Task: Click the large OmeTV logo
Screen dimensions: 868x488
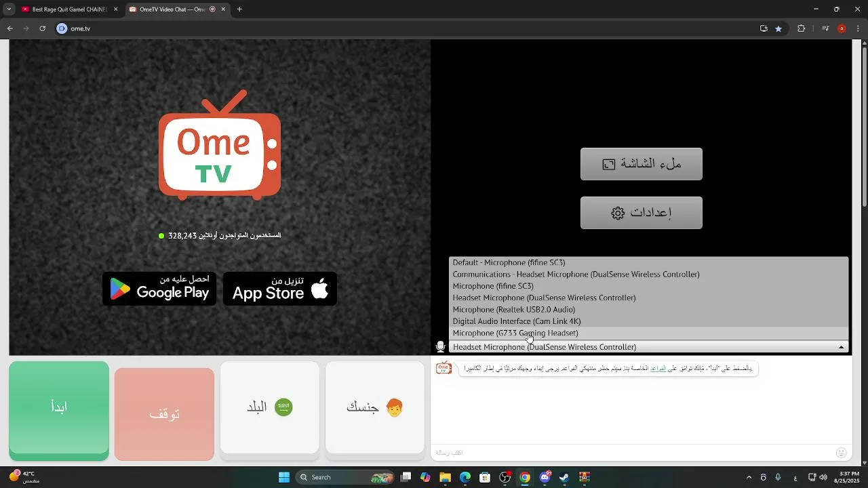Action: pyautogui.click(x=220, y=145)
